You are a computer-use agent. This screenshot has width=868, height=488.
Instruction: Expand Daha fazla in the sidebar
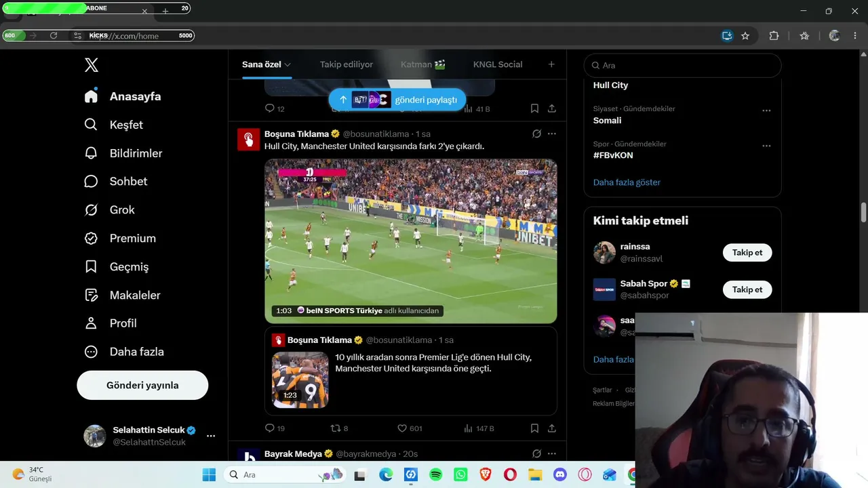tap(124, 352)
